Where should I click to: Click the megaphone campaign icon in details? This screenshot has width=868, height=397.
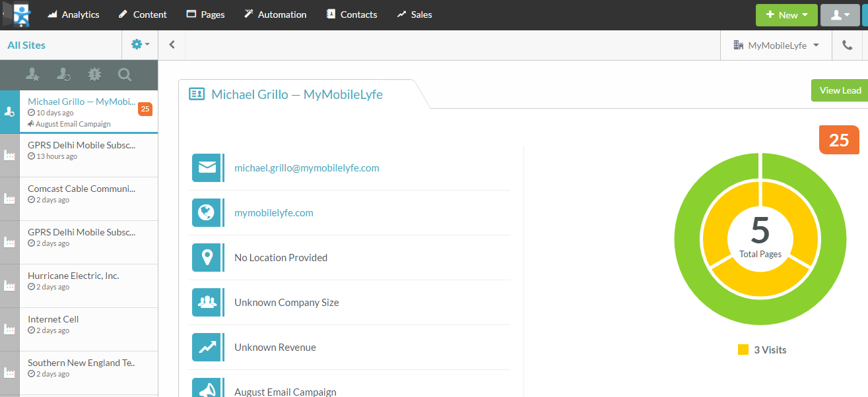[207, 389]
